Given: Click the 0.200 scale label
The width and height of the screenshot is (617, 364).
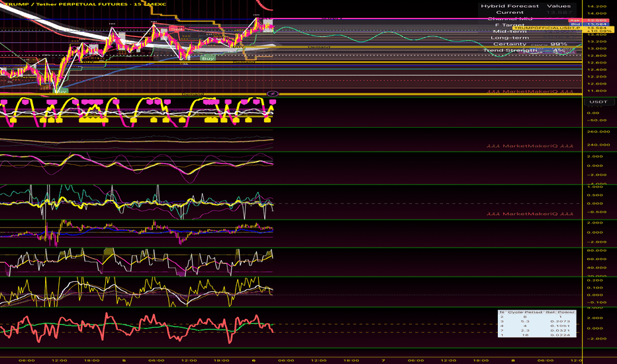Looking at the screenshot, I should coord(594,280).
